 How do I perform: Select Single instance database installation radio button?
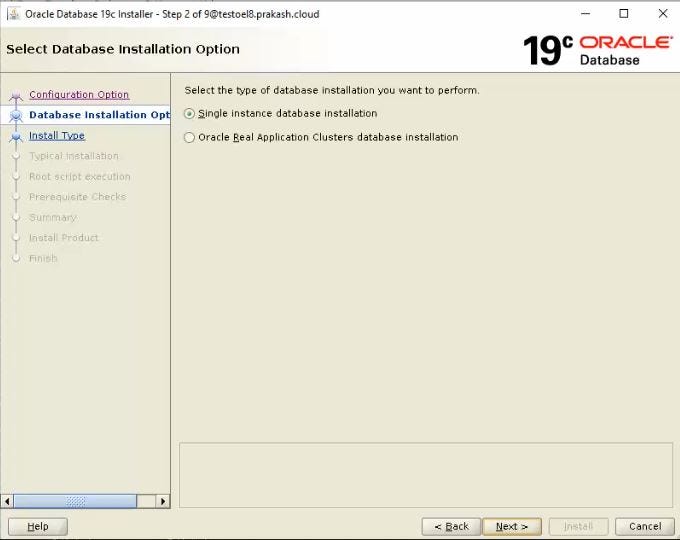(189, 114)
